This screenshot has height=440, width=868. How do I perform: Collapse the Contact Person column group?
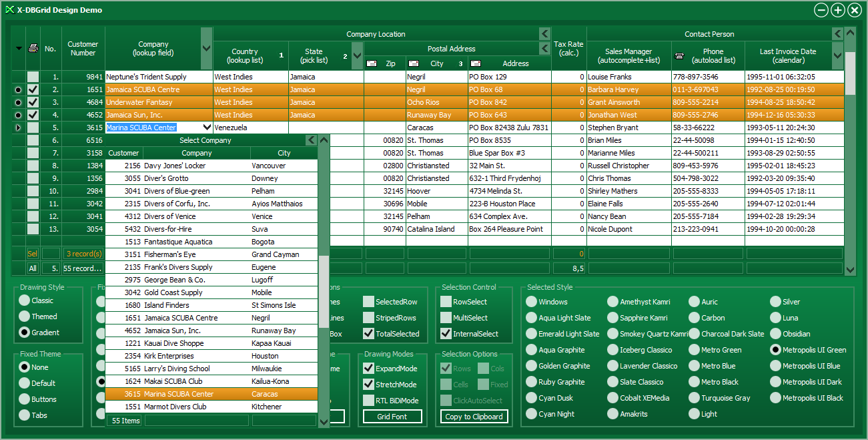[x=838, y=34]
